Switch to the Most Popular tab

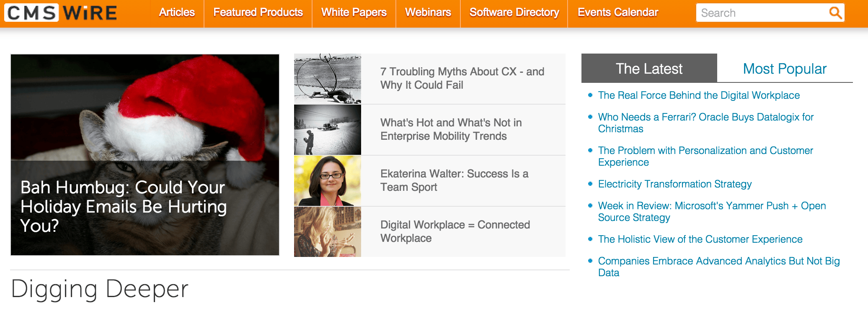point(784,69)
